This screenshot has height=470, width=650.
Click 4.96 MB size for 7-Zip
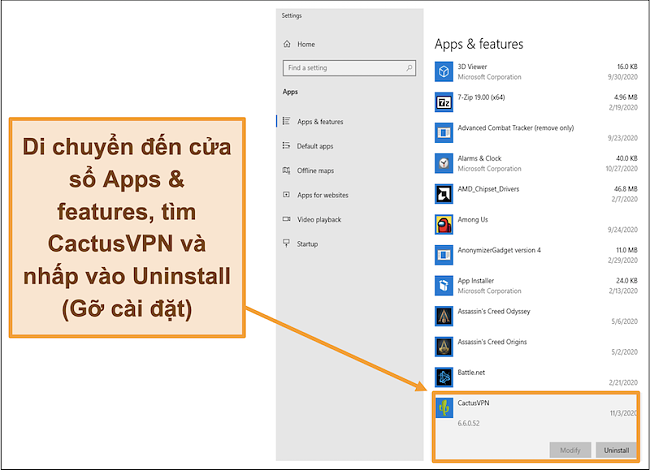point(626,97)
